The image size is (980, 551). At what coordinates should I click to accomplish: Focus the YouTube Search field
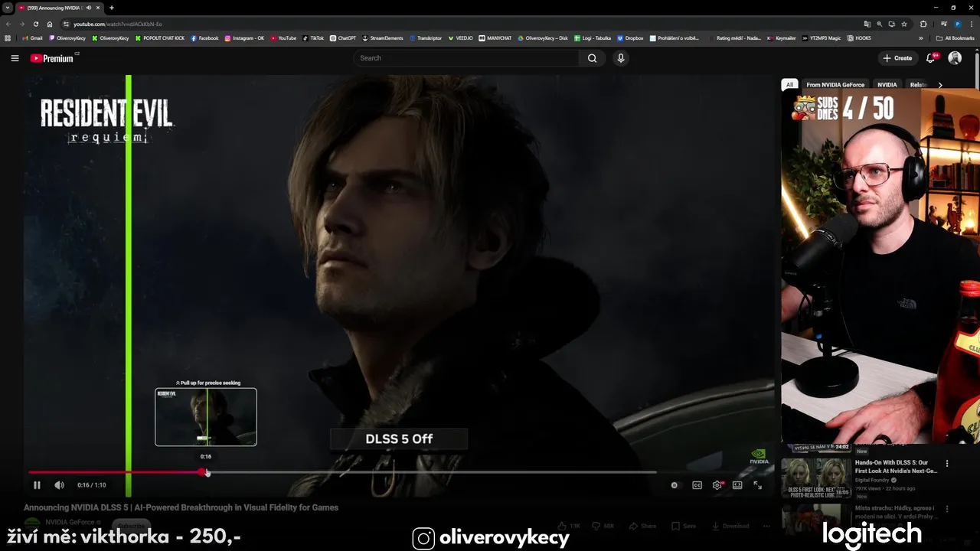[x=467, y=58]
